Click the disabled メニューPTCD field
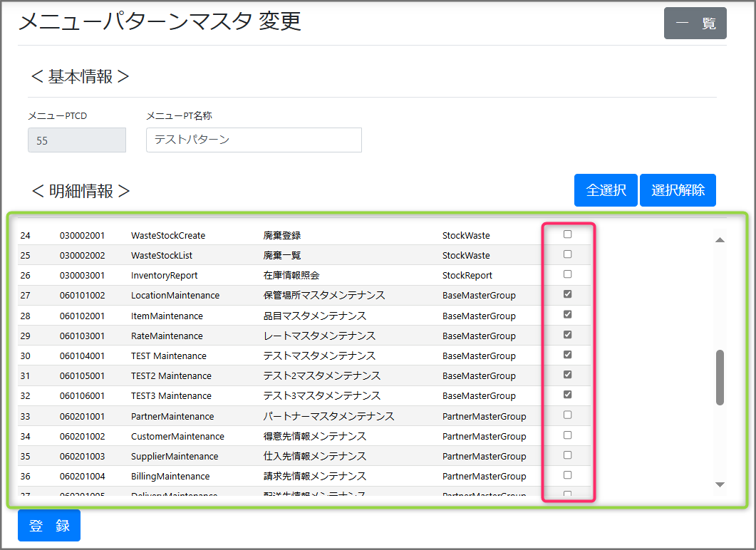Viewport: 756px width, 550px height. [77, 140]
